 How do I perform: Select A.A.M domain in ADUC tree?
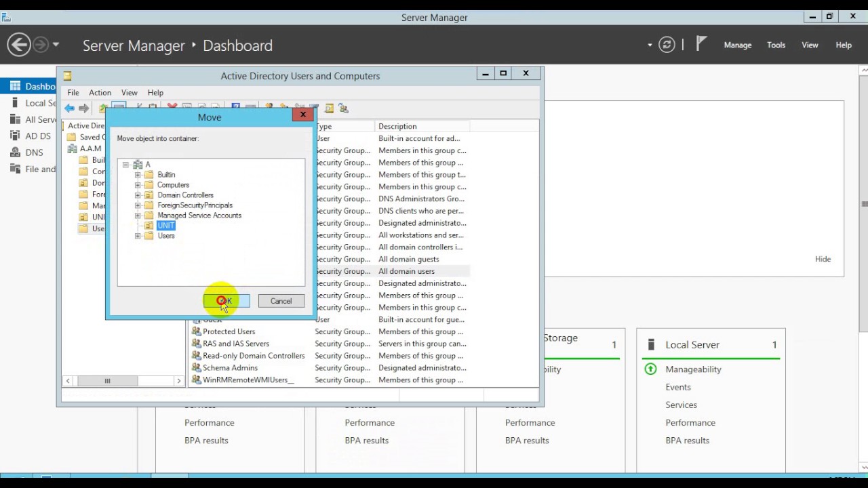tap(90, 148)
